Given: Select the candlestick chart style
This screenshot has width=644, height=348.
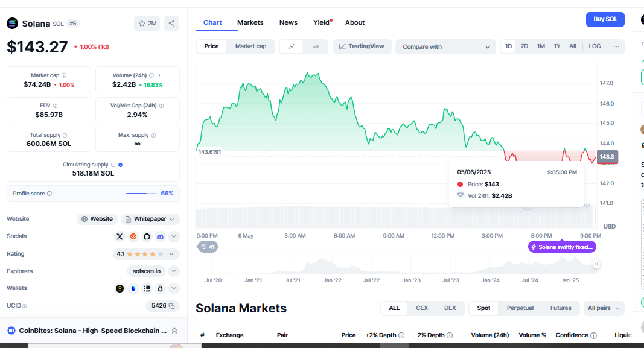Looking at the screenshot, I should coord(316,46).
